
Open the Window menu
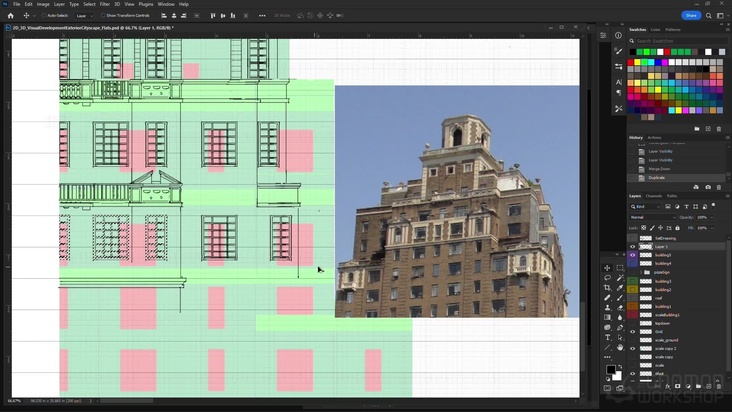(x=166, y=4)
